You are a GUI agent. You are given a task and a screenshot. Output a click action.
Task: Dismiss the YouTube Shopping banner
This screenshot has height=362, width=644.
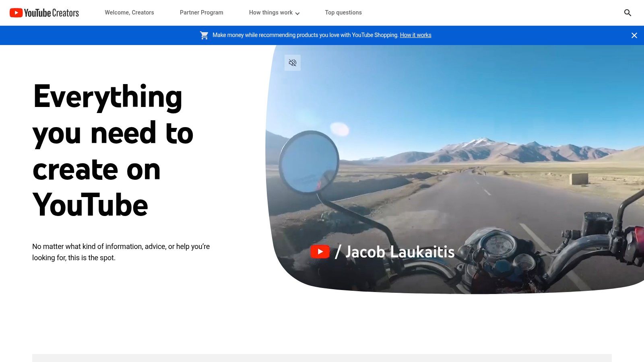pos(634,35)
